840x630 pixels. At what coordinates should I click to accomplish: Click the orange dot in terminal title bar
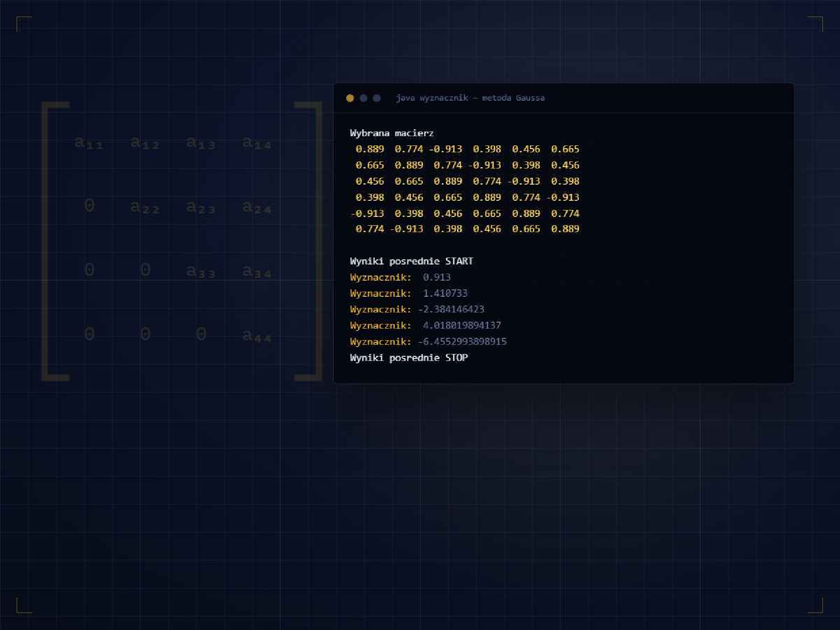click(350, 98)
